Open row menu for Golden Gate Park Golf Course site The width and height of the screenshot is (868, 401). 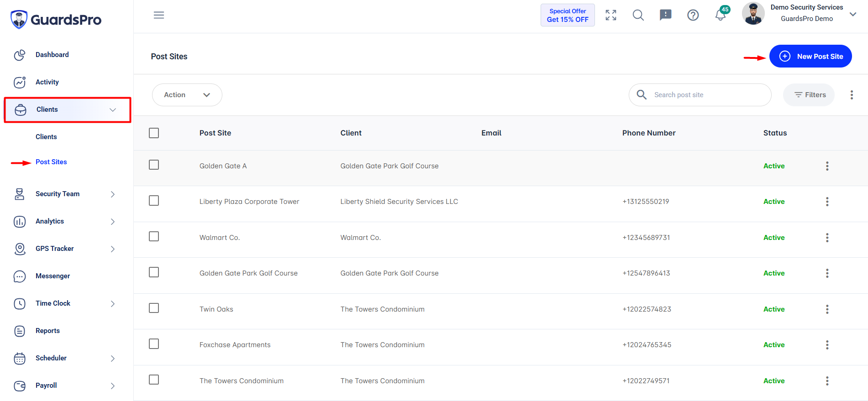pyautogui.click(x=827, y=273)
